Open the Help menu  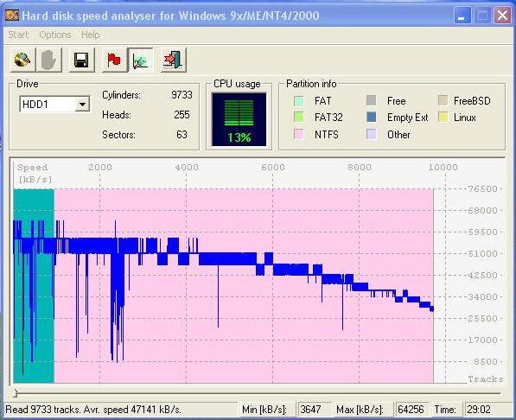(x=91, y=35)
